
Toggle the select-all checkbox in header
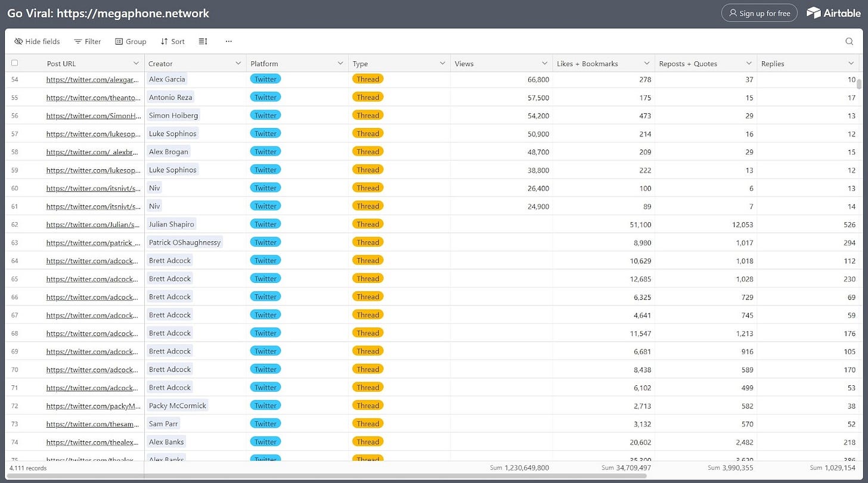pos(15,63)
